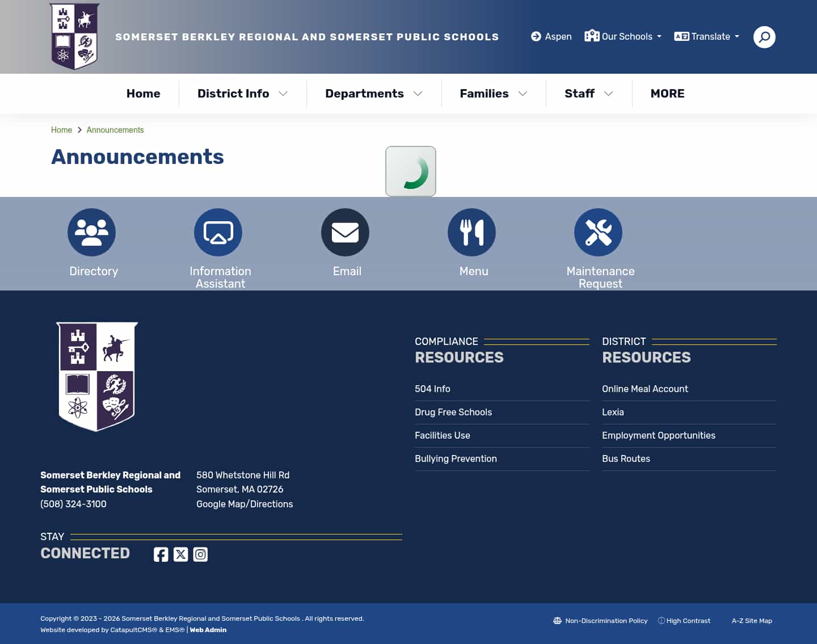Open the MORE navigation item
Viewport: 817px width, 644px height.
[x=667, y=94]
